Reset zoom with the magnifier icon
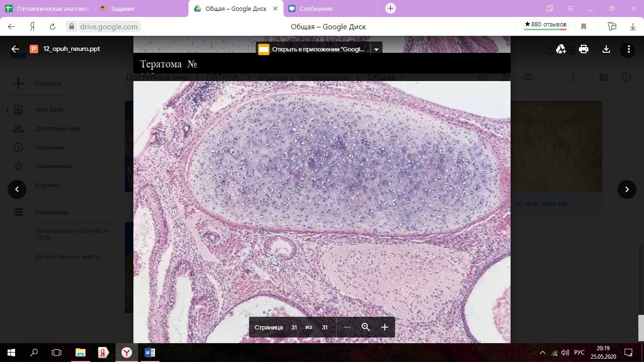This screenshot has height=362, width=644. pyautogui.click(x=365, y=327)
